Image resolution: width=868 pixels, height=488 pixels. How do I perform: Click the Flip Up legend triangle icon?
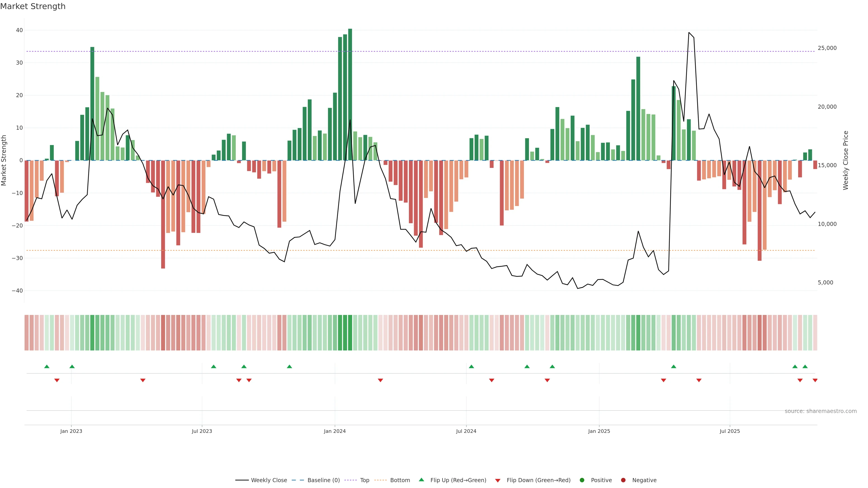[x=421, y=480]
